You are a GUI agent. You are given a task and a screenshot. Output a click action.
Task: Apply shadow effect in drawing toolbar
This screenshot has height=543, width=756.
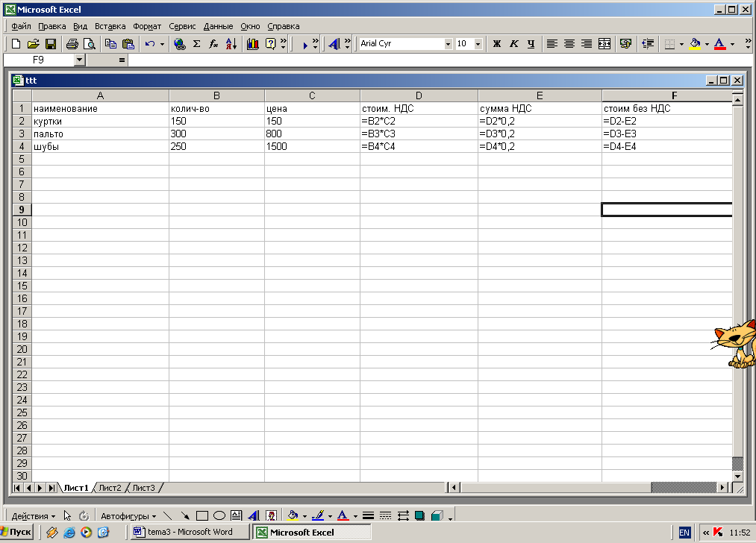tap(420, 516)
